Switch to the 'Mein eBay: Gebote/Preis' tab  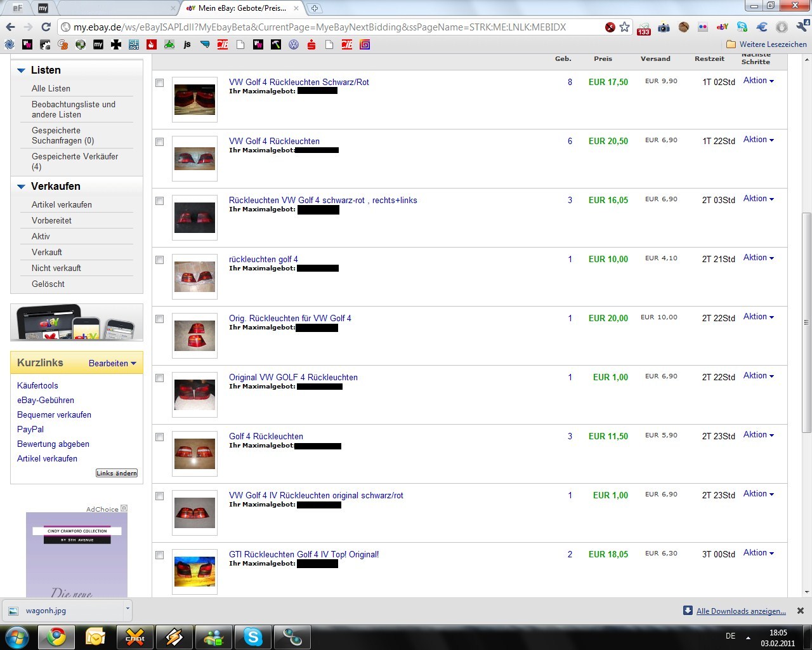point(242,8)
